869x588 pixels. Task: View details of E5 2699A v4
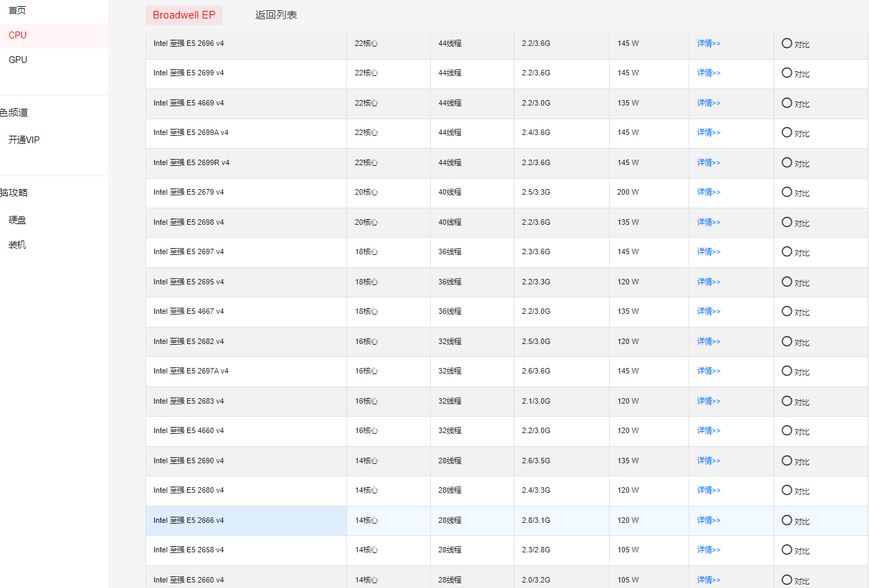tap(709, 132)
